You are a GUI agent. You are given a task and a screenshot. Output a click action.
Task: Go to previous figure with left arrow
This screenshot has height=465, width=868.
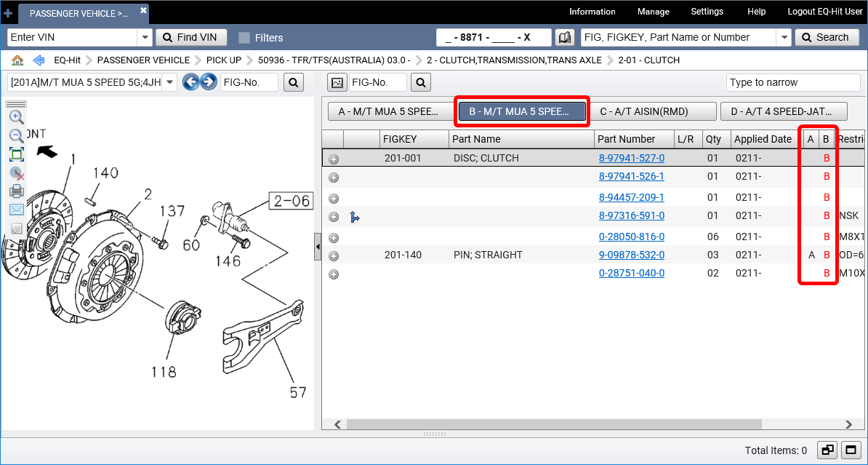pos(191,82)
